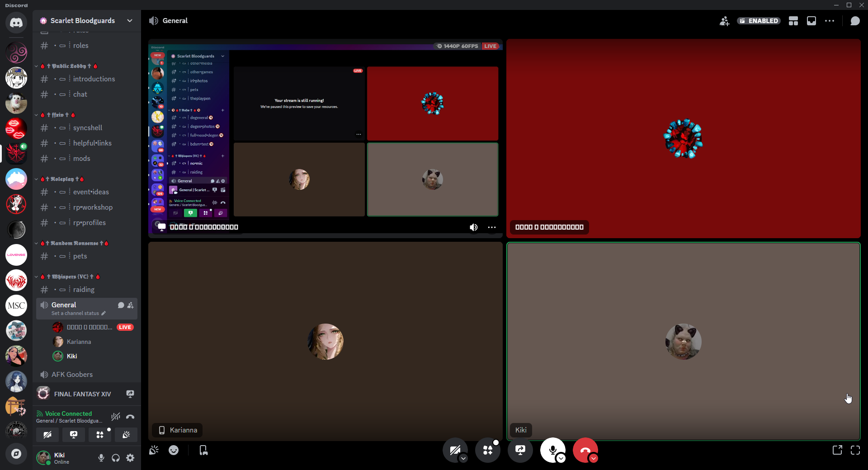
Task: Open the mods channel
Action: point(87,159)
